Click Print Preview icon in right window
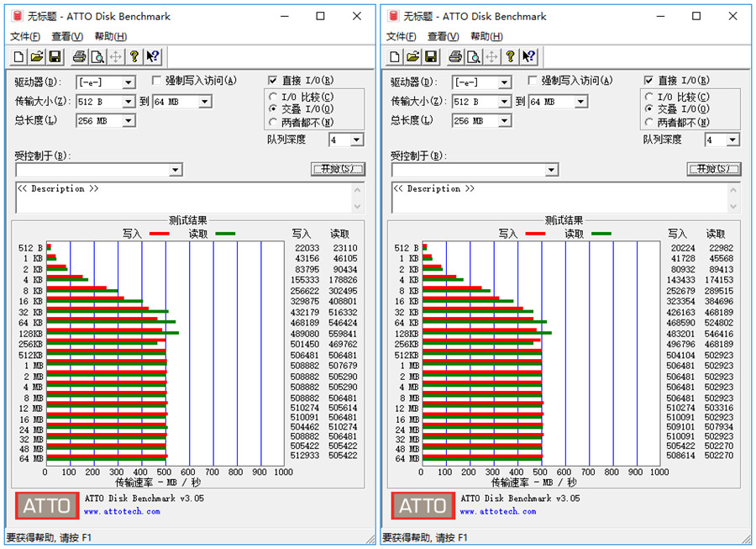This screenshot has width=756, height=549. (x=473, y=56)
